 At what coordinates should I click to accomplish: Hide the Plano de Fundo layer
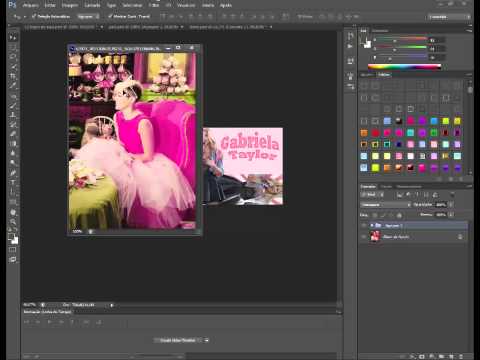point(364,237)
